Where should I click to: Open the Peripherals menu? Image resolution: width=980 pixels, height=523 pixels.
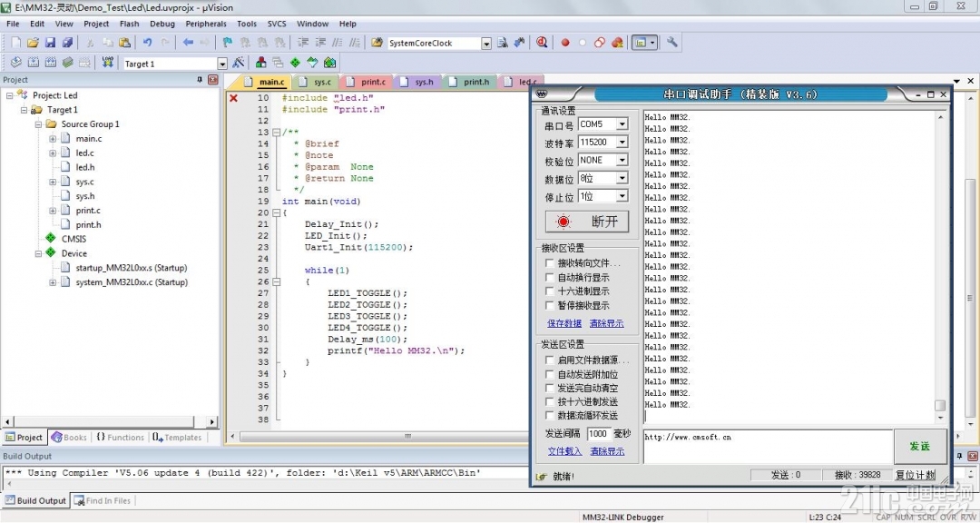pos(206,24)
